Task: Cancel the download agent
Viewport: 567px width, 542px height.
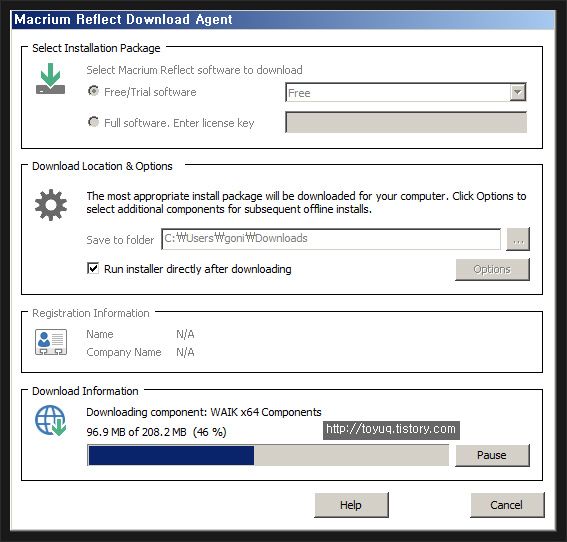Action: pos(507,505)
